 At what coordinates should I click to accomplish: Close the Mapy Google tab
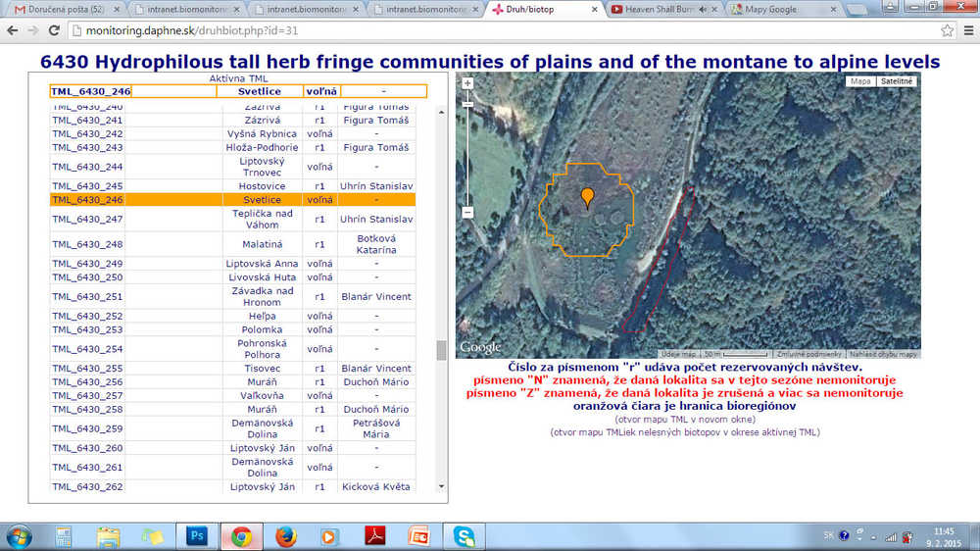[x=833, y=10]
